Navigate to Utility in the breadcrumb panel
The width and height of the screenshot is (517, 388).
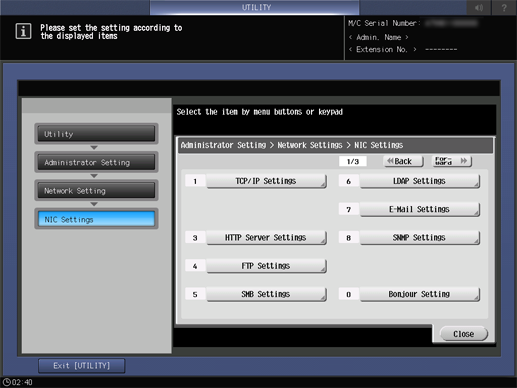[x=96, y=134]
